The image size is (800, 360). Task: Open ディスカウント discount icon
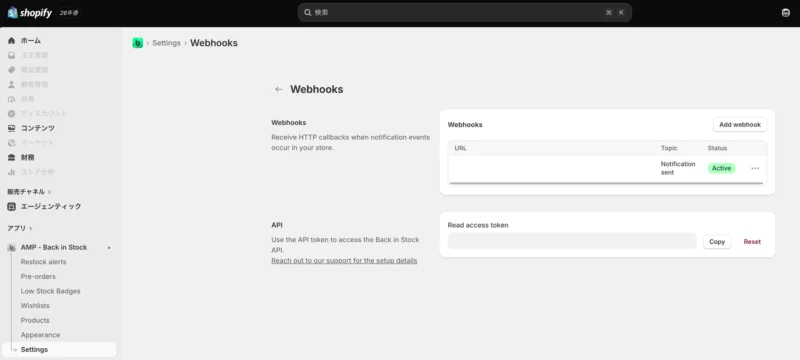[11, 113]
